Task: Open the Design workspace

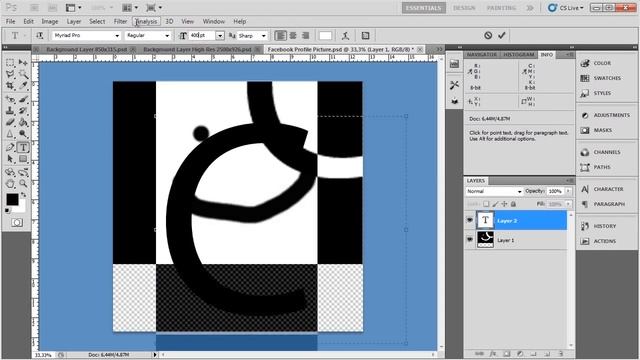Action: click(464, 8)
